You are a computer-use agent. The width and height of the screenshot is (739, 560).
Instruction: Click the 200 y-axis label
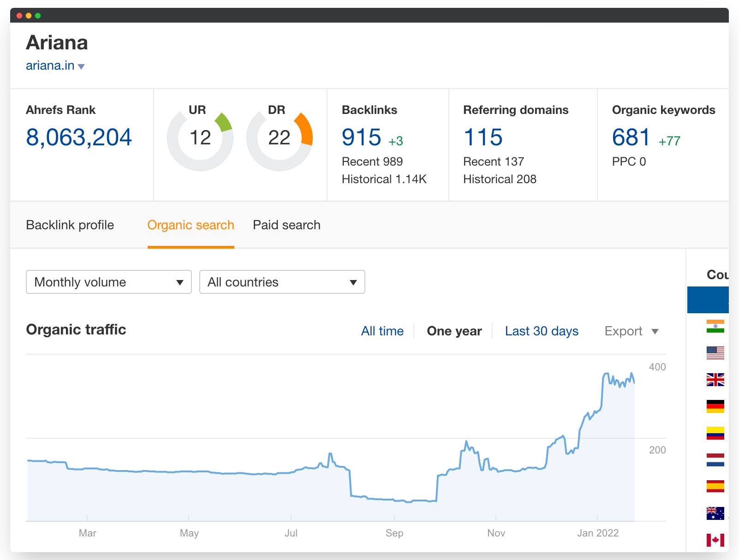pos(657,450)
